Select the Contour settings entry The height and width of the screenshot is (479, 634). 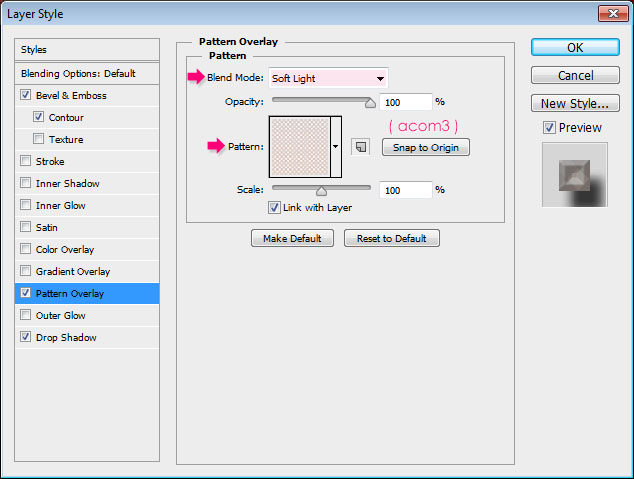tap(66, 118)
